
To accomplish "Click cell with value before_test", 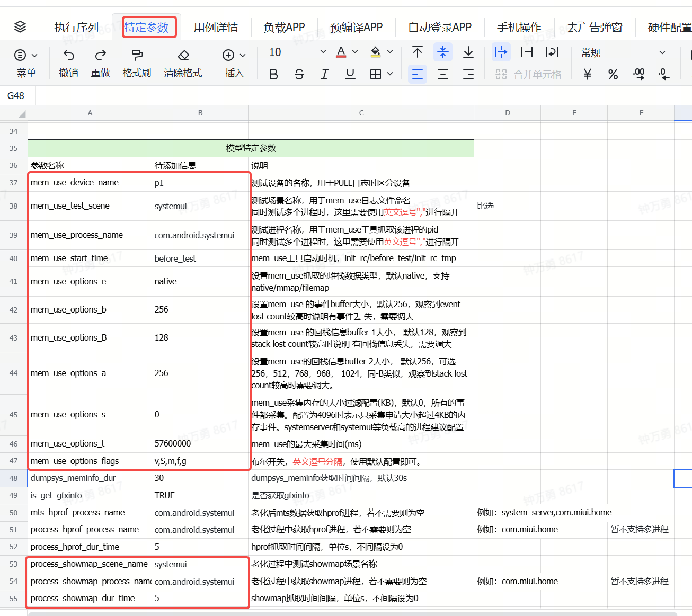I will pyautogui.click(x=200, y=258).
